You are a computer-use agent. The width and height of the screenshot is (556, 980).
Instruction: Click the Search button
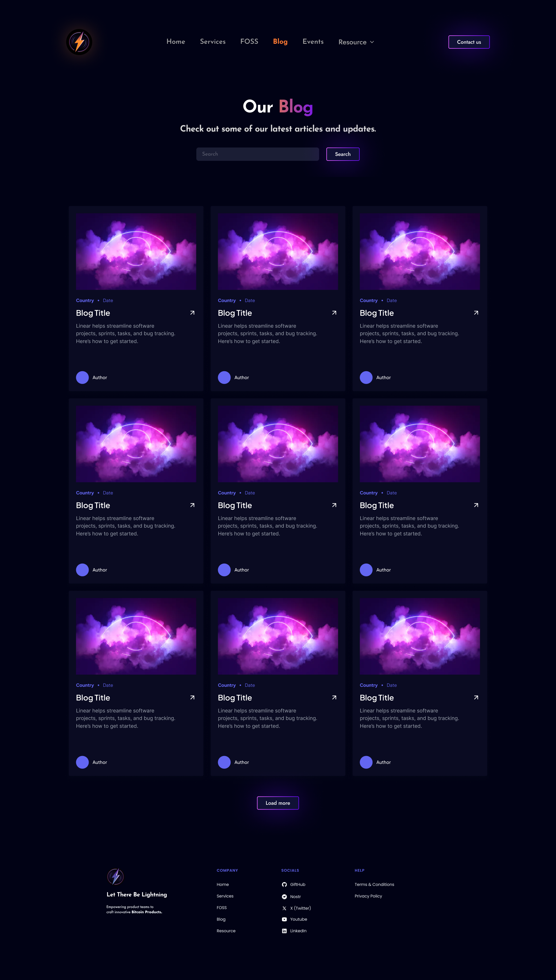(343, 154)
